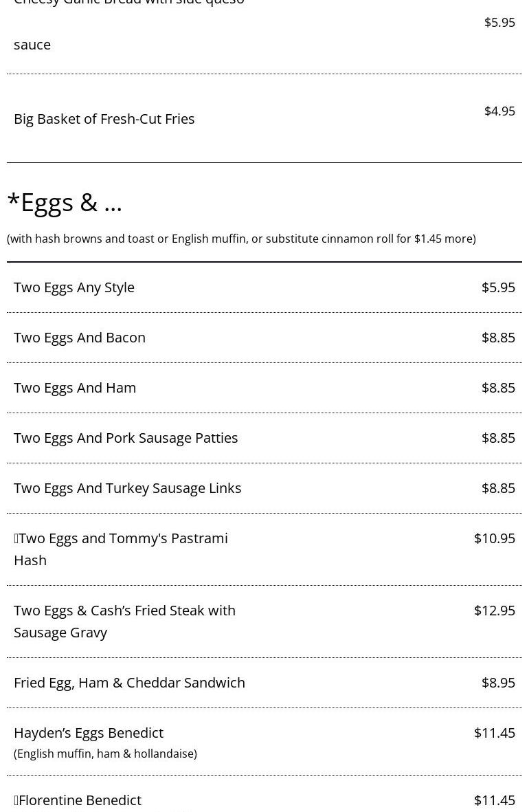Screen dimensions: 529x812
Task: Select Two Eggs Any Style
Action: pyautogui.click(x=74, y=287)
